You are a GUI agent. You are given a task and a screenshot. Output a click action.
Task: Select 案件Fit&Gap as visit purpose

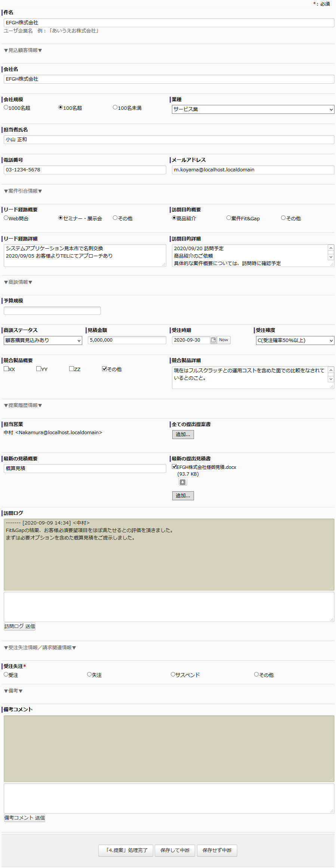coord(229,218)
